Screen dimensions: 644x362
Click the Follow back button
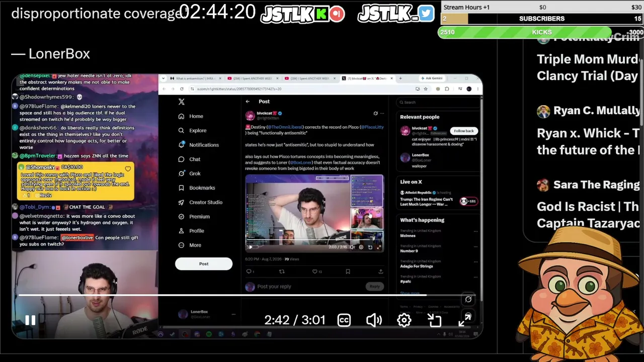pyautogui.click(x=463, y=131)
